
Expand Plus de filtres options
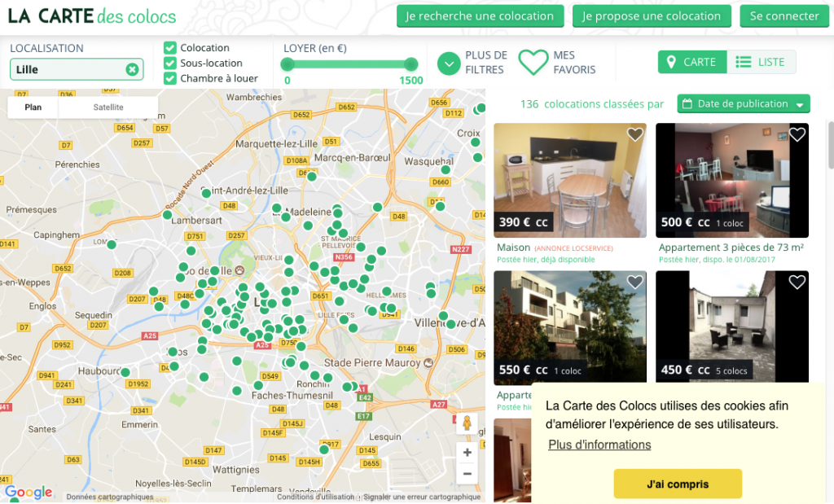coord(450,63)
